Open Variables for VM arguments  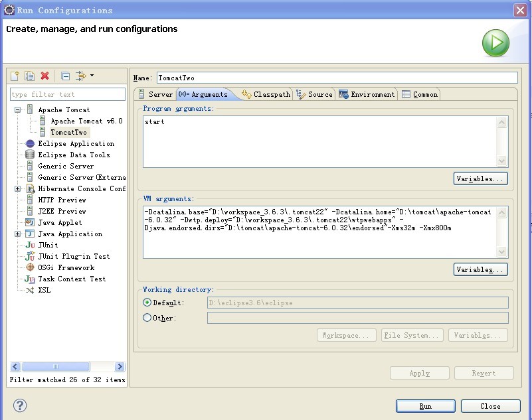480,269
